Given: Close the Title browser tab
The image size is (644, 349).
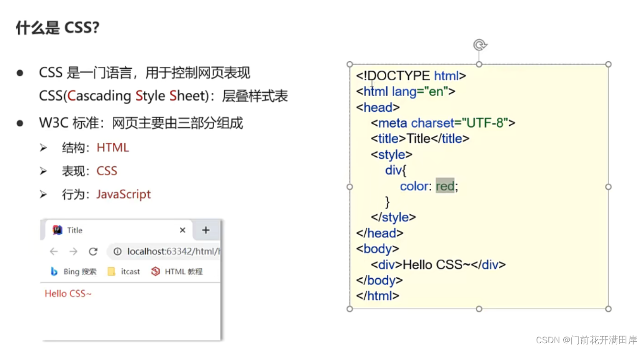Looking at the screenshot, I should 183,230.
